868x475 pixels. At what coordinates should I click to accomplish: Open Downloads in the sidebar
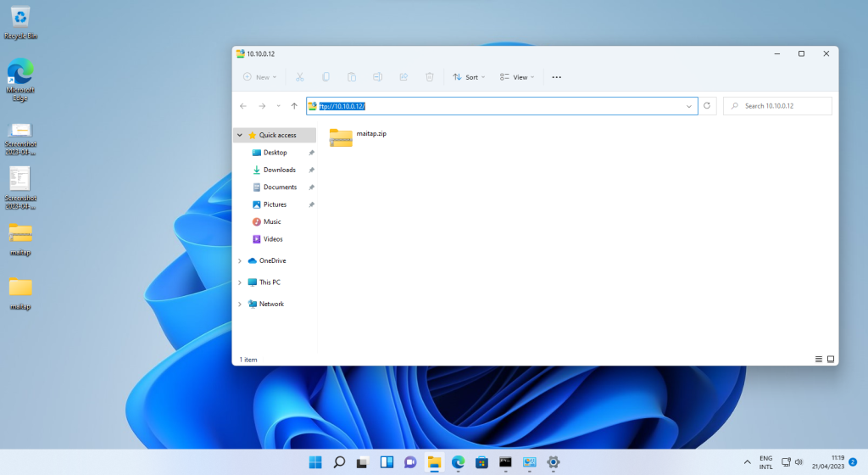tap(280, 170)
